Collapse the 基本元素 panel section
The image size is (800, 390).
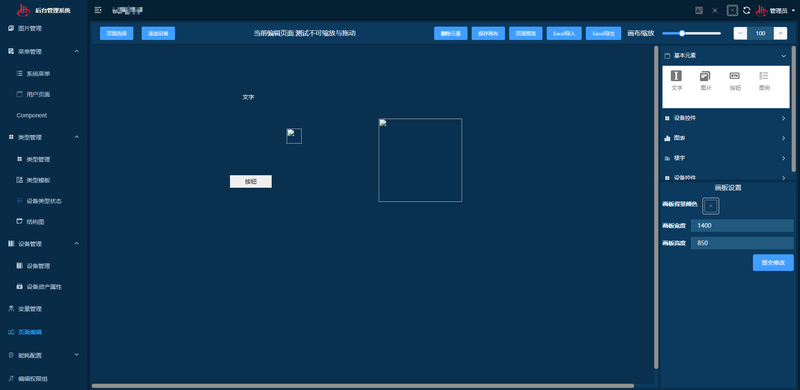tap(725, 56)
